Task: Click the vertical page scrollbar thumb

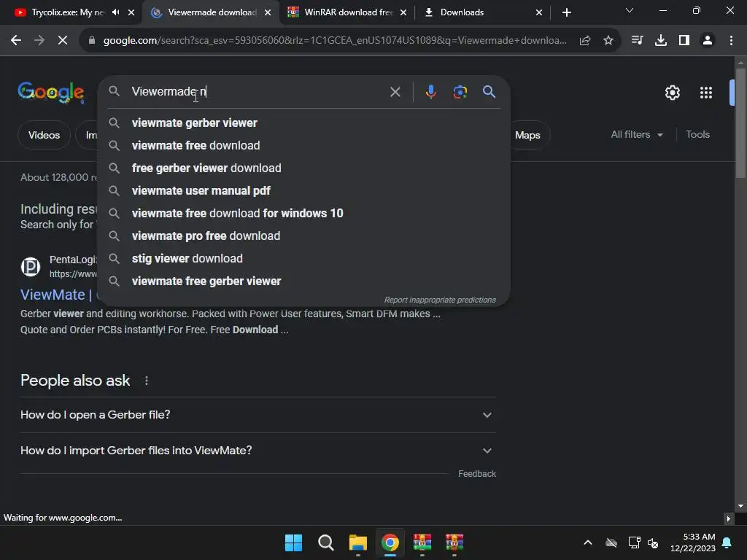Action: (x=740, y=124)
